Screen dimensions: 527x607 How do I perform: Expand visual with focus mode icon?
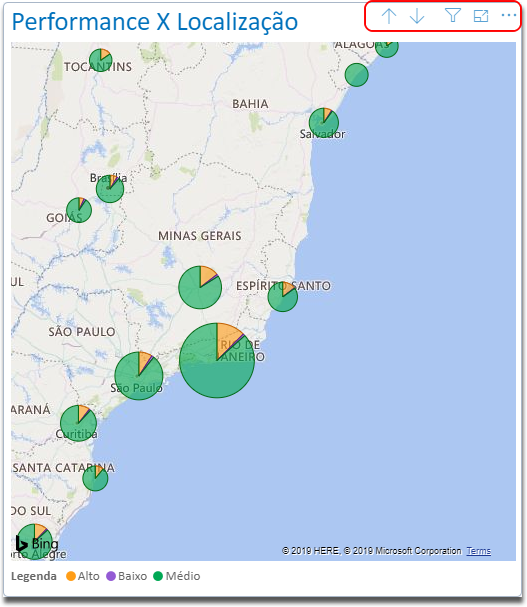(x=481, y=16)
